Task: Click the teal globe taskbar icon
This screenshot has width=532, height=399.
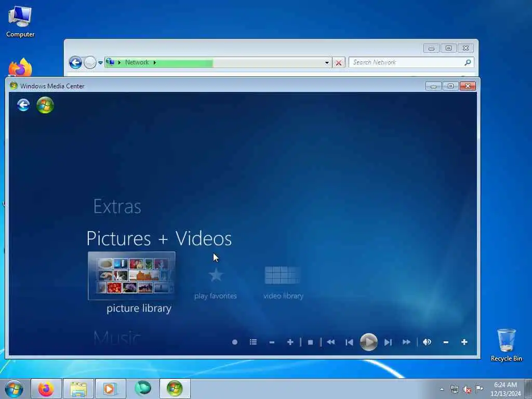Action: tap(142, 389)
